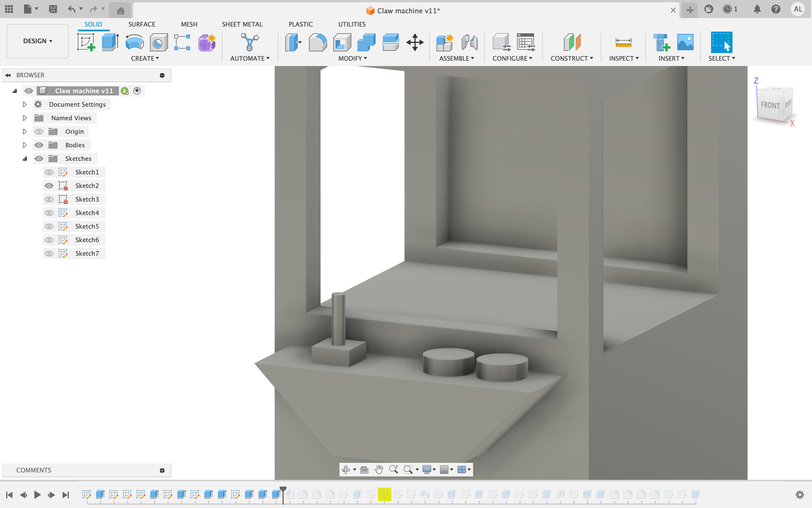Show the Origin folder contents

tap(25, 131)
